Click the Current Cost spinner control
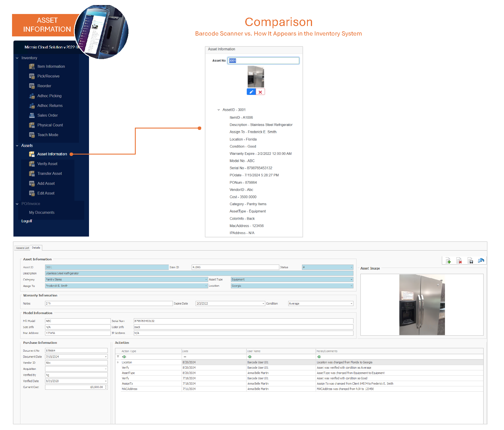504x430 pixels. (106, 387)
